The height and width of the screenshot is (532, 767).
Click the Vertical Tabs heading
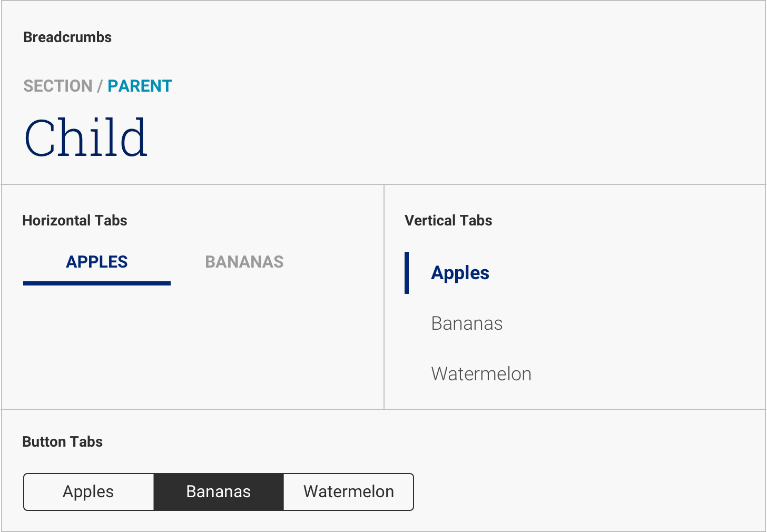[x=448, y=221]
